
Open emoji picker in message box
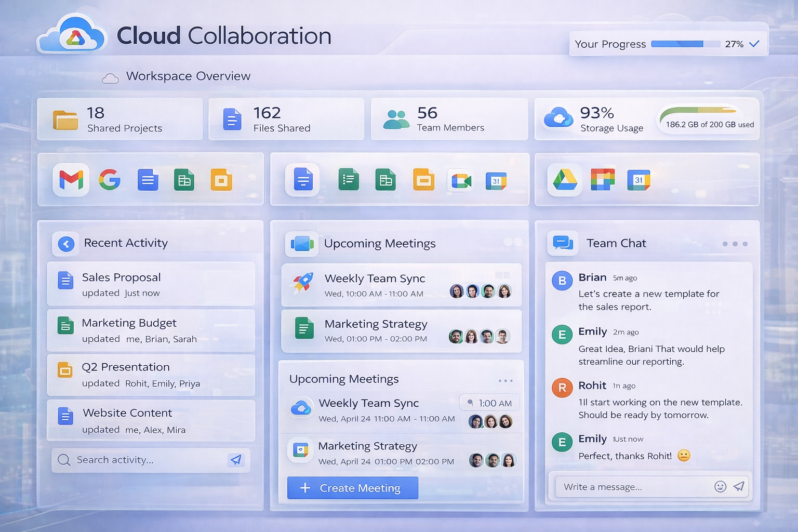[720, 486]
